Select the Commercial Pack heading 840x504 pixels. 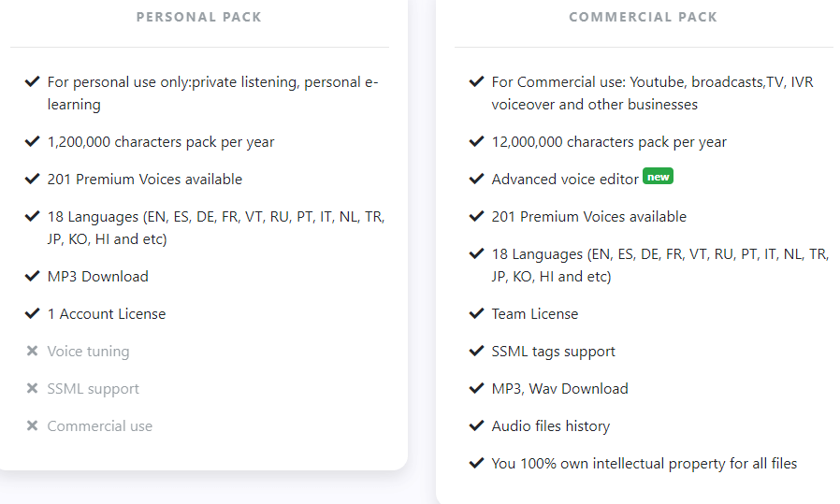click(643, 17)
